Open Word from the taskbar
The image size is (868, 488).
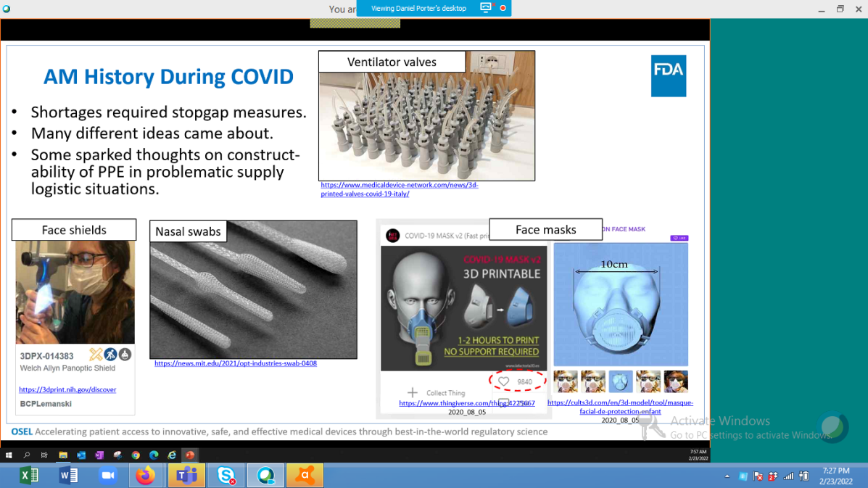click(68, 475)
